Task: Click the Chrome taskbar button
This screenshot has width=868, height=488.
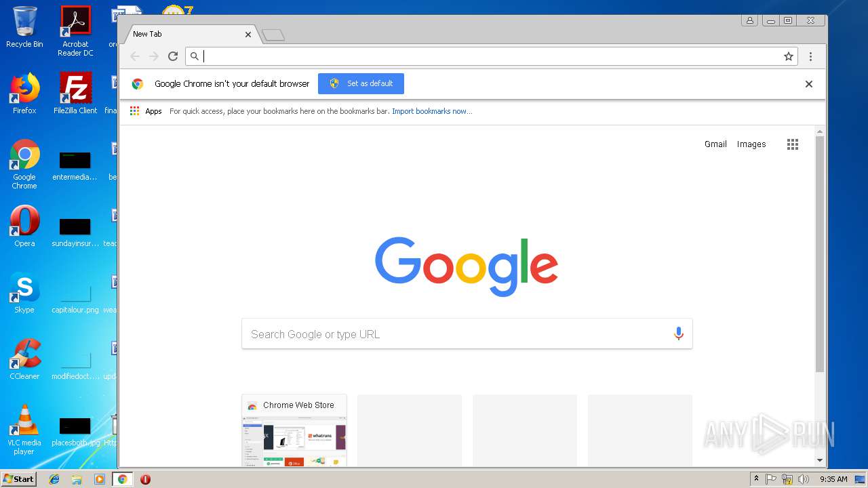Action: pyautogui.click(x=122, y=479)
